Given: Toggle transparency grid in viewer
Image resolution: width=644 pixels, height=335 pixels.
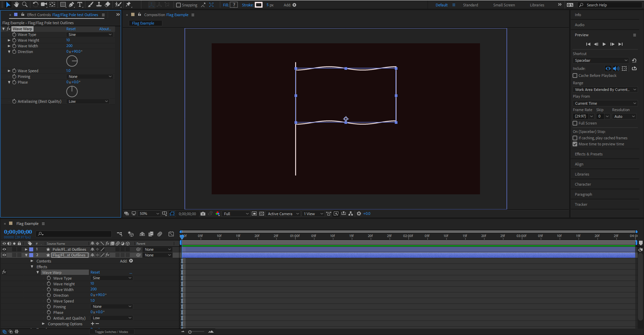Looking at the screenshot, I should click(262, 214).
